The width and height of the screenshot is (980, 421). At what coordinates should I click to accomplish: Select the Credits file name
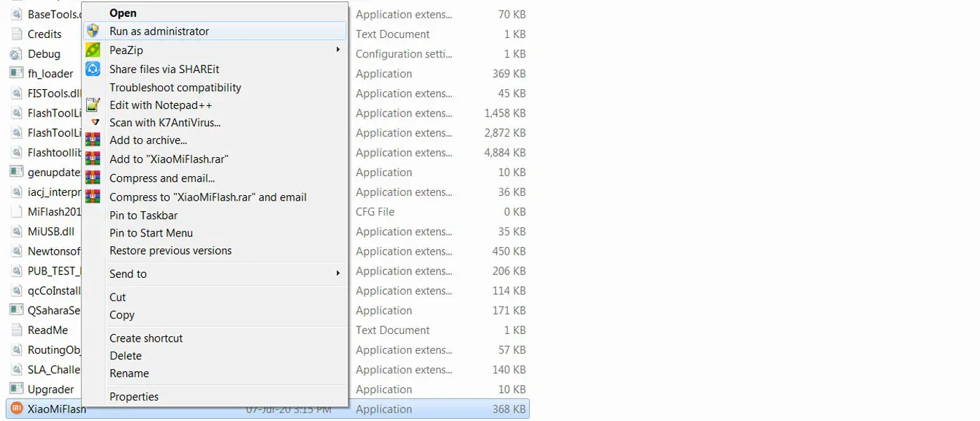point(44,34)
